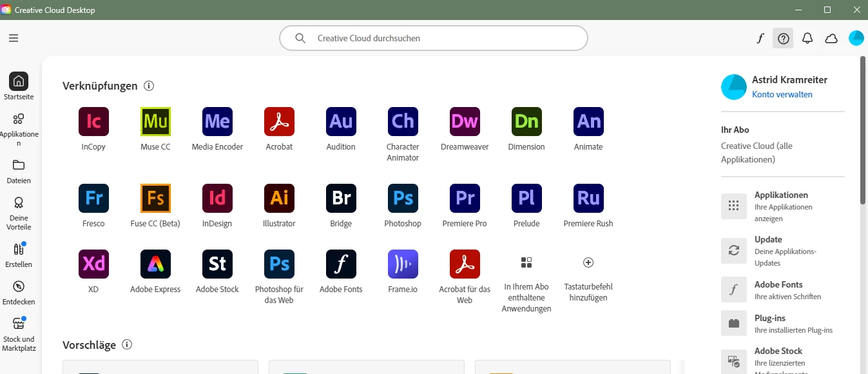The height and width of the screenshot is (374, 868).
Task: Open Adobe Fonts in right panel
Action: tap(782, 290)
